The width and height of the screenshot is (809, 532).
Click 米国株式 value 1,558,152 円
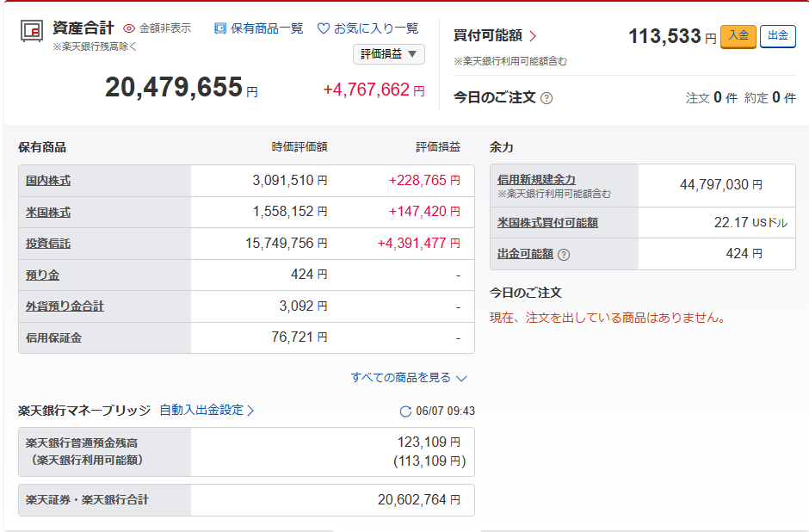click(x=289, y=212)
